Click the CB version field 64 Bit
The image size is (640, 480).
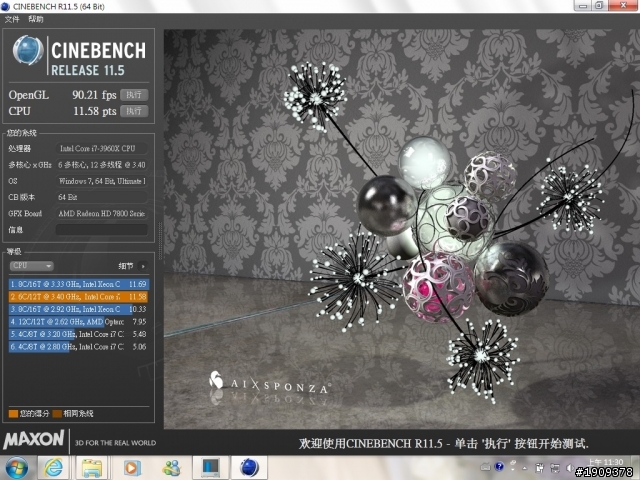[102, 197]
